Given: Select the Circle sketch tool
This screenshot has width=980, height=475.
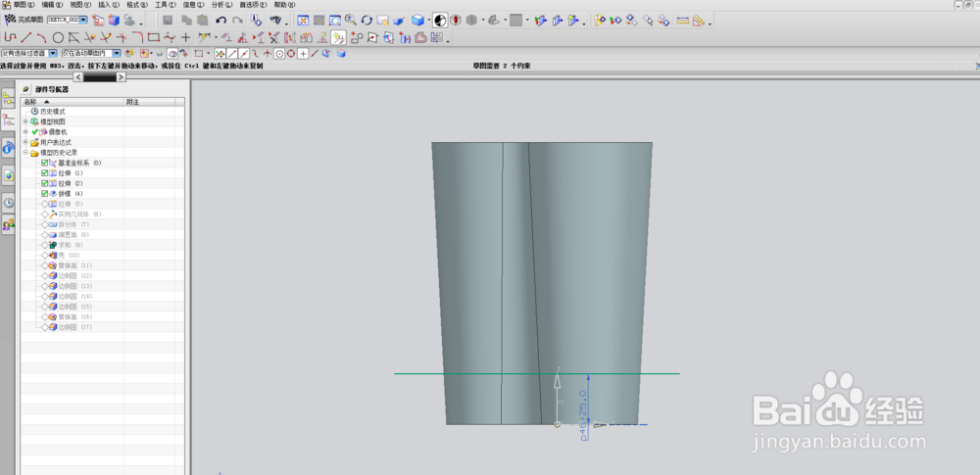Looking at the screenshot, I should pos(58,37).
